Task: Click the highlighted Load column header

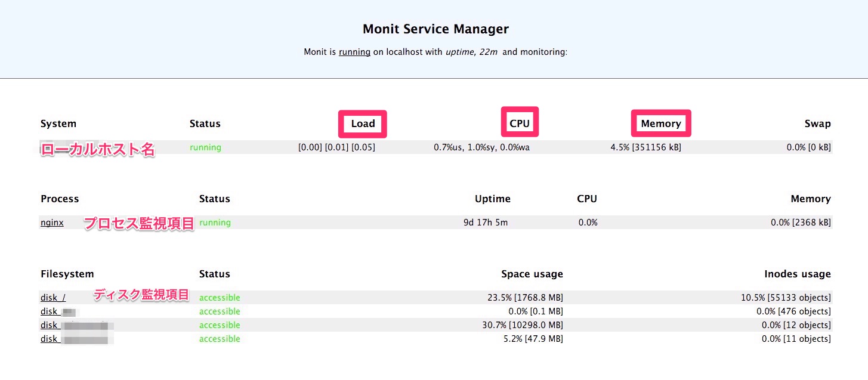Action: coord(363,124)
